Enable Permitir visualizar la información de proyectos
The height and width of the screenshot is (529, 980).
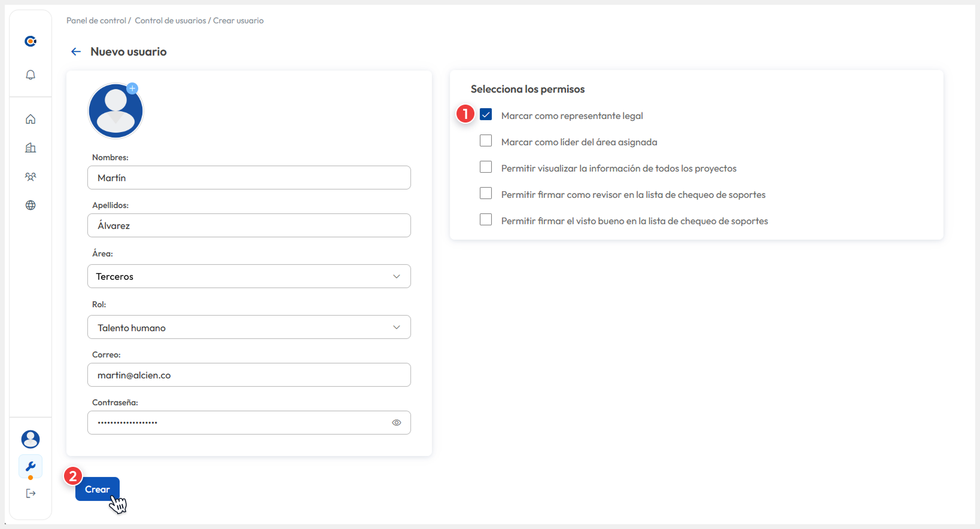[x=486, y=167]
